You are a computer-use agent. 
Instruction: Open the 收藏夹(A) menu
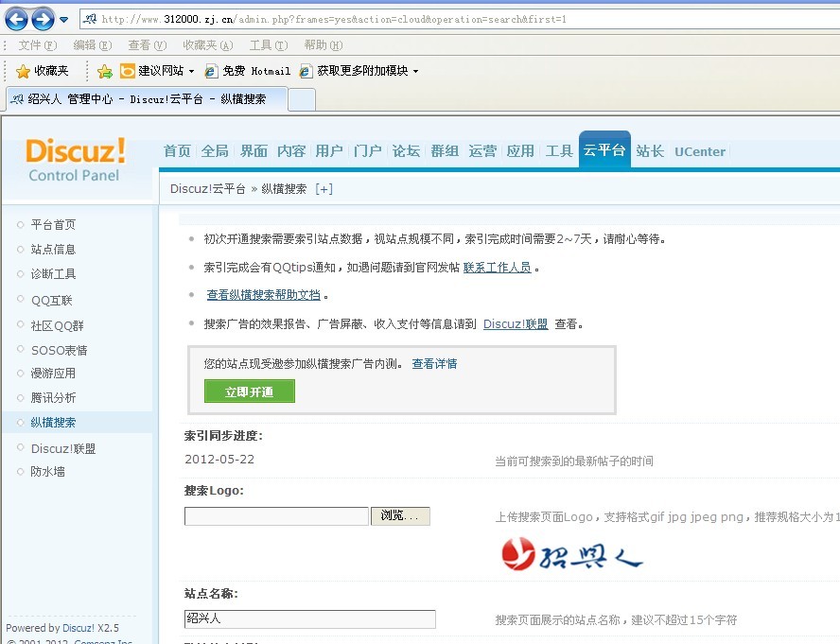coord(208,45)
